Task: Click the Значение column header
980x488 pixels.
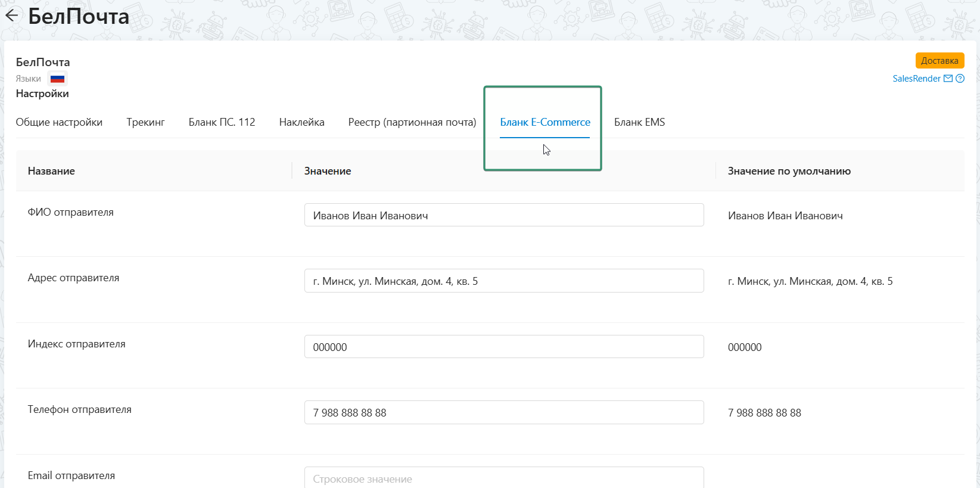Action: [x=328, y=171]
